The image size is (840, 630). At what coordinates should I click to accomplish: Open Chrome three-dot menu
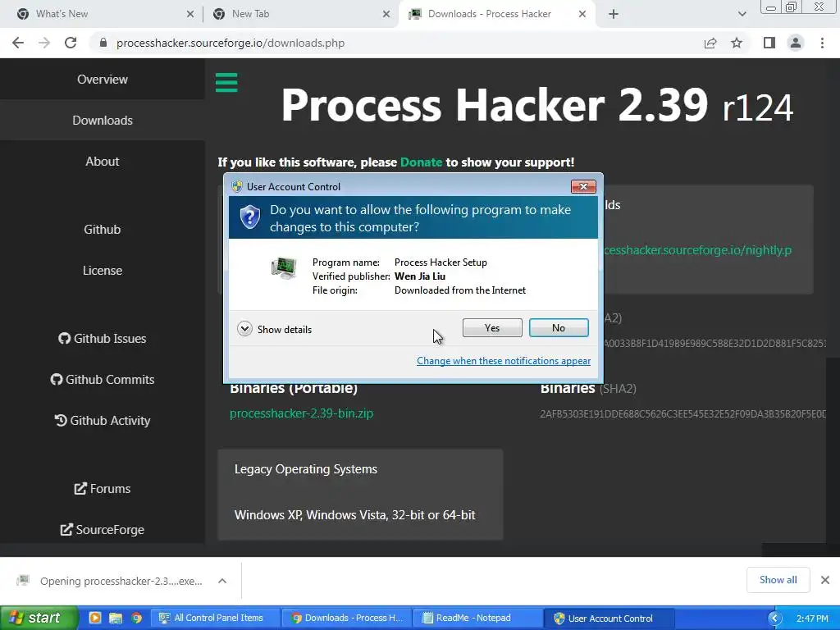(x=822, y=43)
